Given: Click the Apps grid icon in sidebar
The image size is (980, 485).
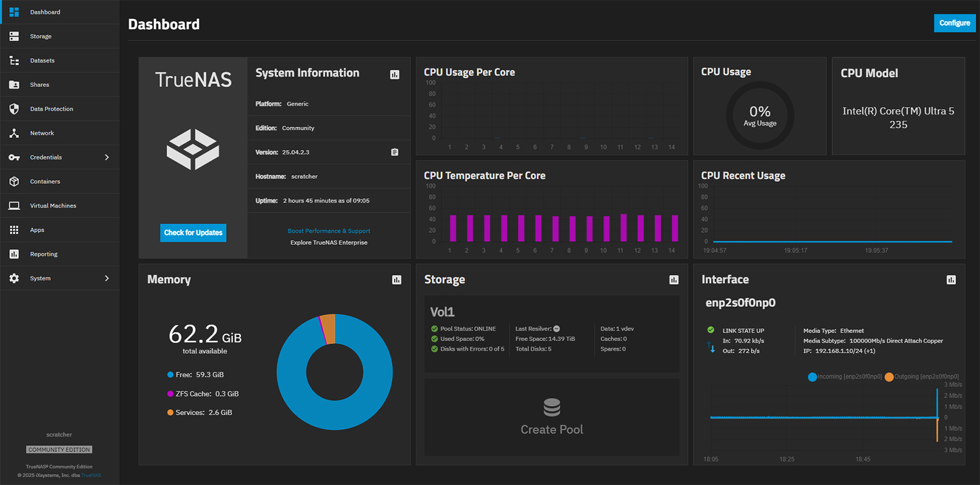Looking at the screenshot, I should click(14, 230).
